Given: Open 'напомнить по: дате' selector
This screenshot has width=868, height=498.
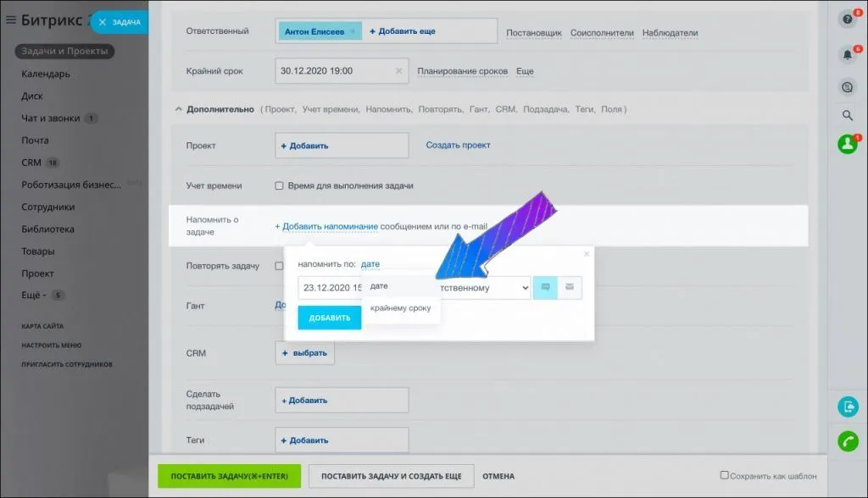Looking at the screenshot, I should [x=370, y=264].
